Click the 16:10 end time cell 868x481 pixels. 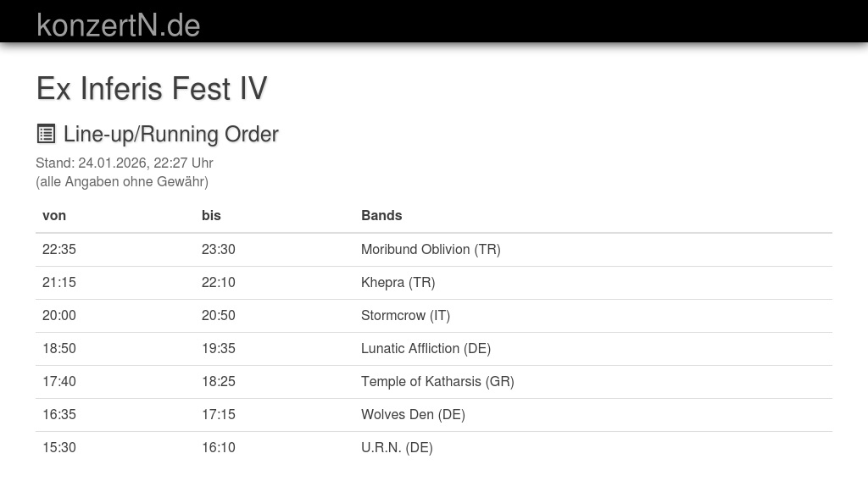[219, 447]
